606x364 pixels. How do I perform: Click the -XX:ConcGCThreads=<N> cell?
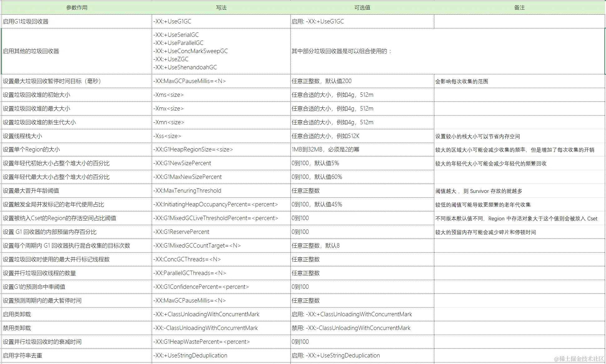[187, 259]
